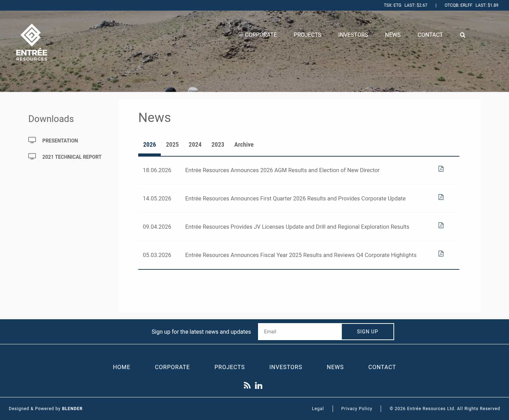Open Corporate in the top navigation

point(261,35)
